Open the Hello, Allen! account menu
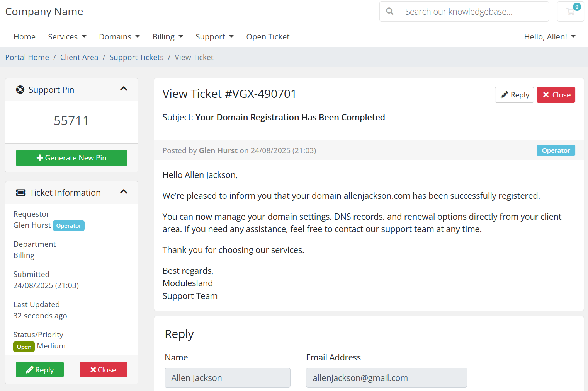 [x=550, y=37]
